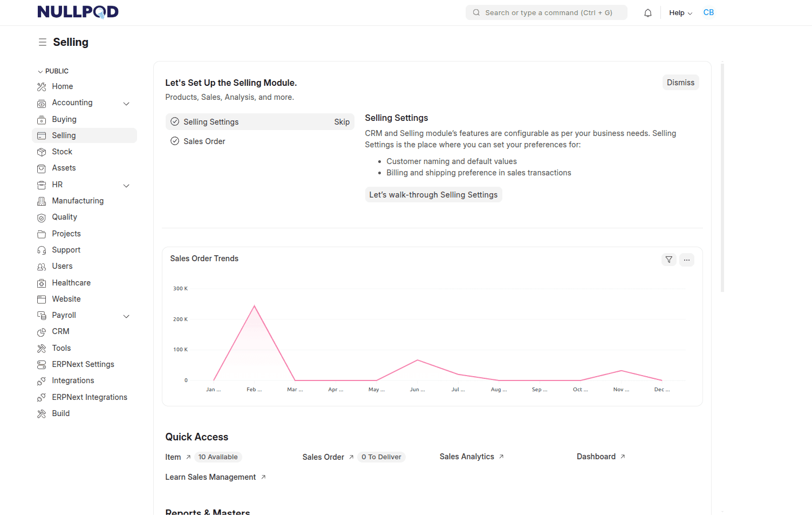Dismiss the Selling module setup card
This screenshot has width=812, height=517.
[x=680, y=83]
